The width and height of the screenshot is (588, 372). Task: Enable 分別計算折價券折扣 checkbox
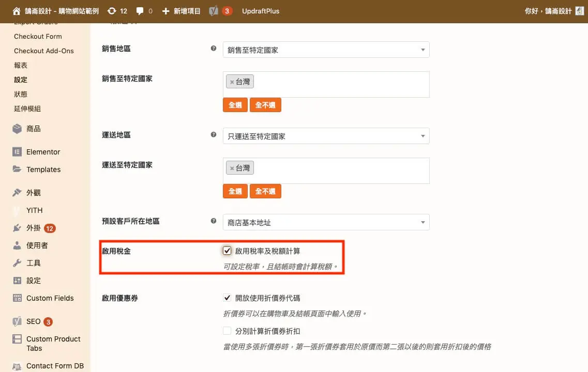tap(227, 331)
